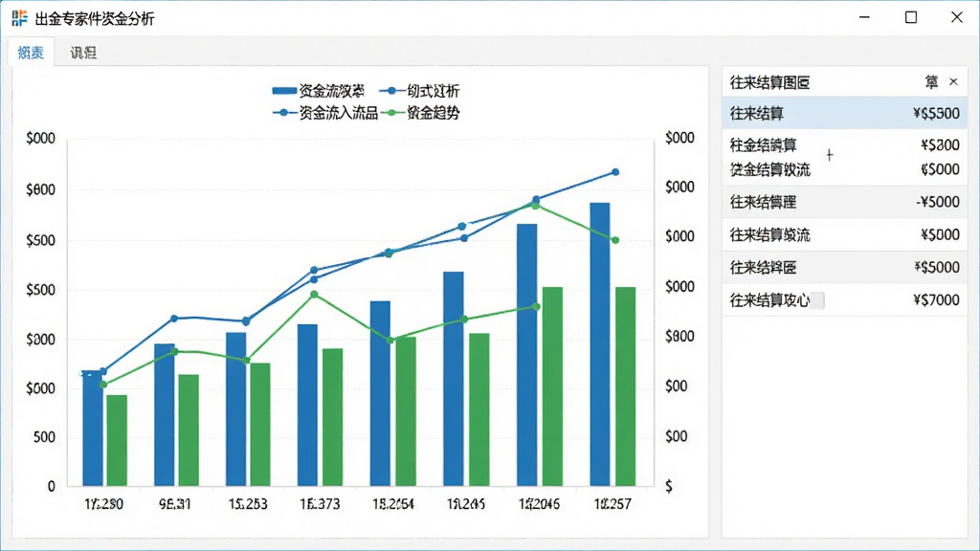This screenshot has height=551, width=980.
Task: Toggle the 资金流效率 bar series legend
Action: point(318,91)
